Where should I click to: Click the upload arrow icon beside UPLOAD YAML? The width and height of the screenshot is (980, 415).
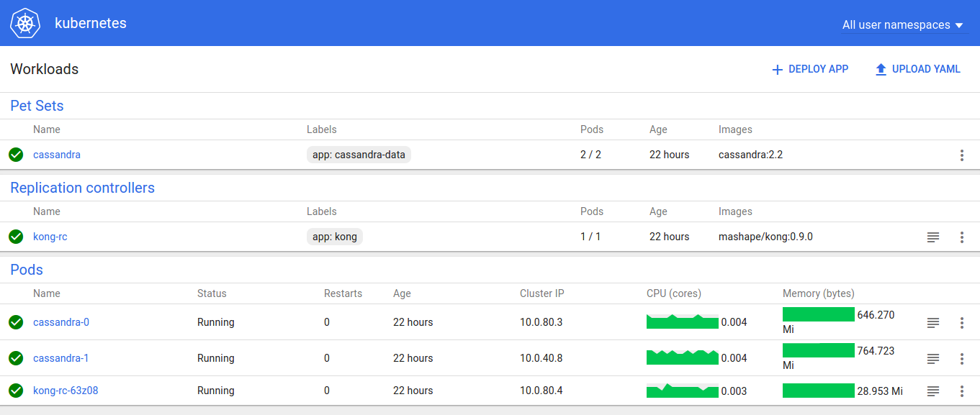click(x=881, y=70)
